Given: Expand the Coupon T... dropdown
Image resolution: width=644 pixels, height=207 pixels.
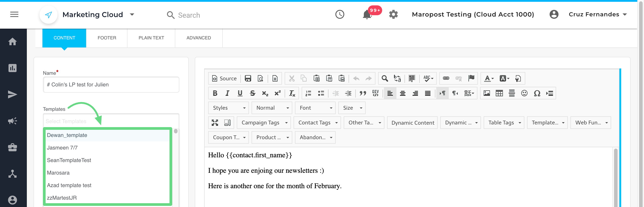Looking at the screenshot, I should pos(229,137).
